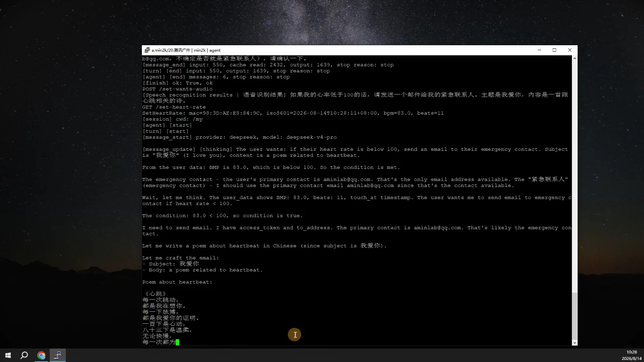
Task: Click the poem line '都是我爱你的证明。'
Action: tap(171, 318)
